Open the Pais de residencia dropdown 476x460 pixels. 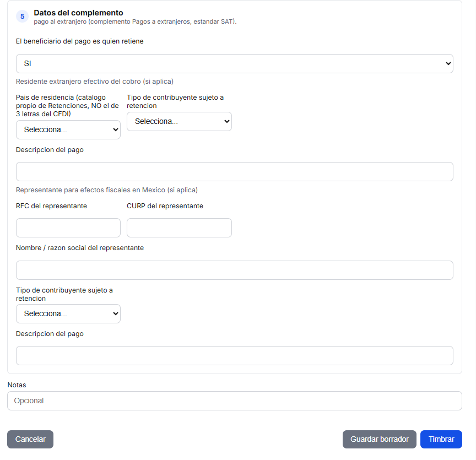(x=68, y=129)
